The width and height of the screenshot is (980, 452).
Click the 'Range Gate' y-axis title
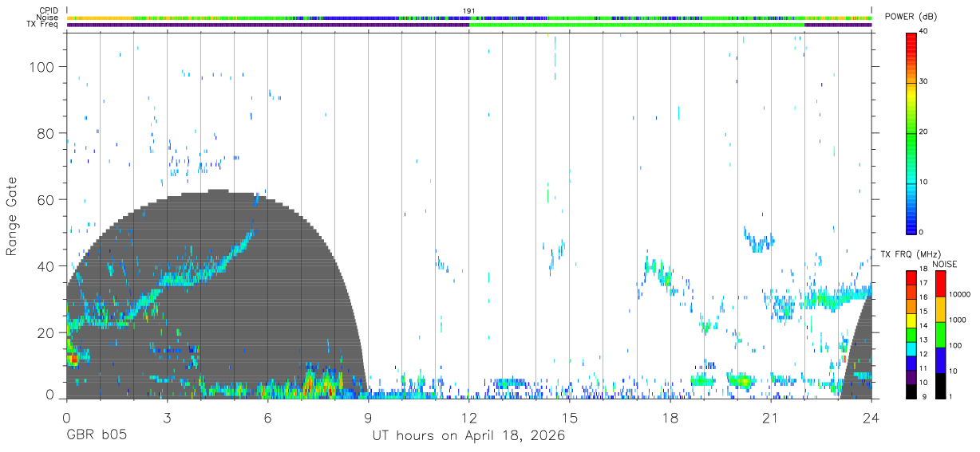13,216
